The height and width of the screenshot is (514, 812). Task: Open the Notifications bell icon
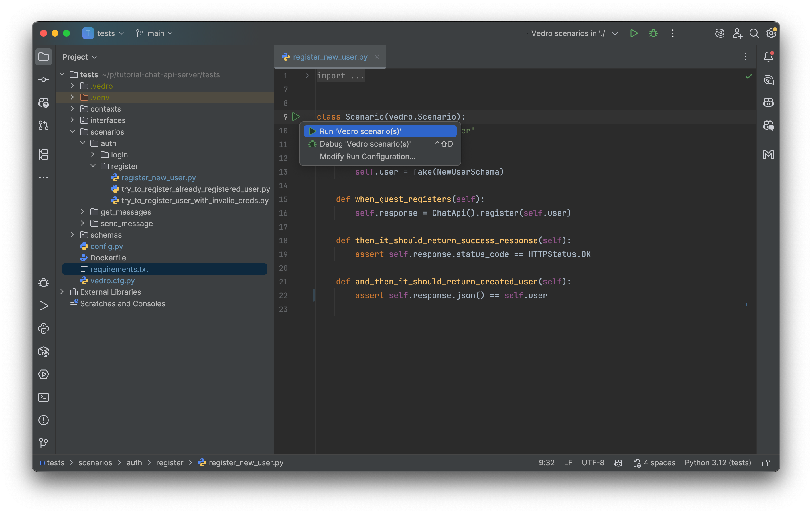pos(768,57)
